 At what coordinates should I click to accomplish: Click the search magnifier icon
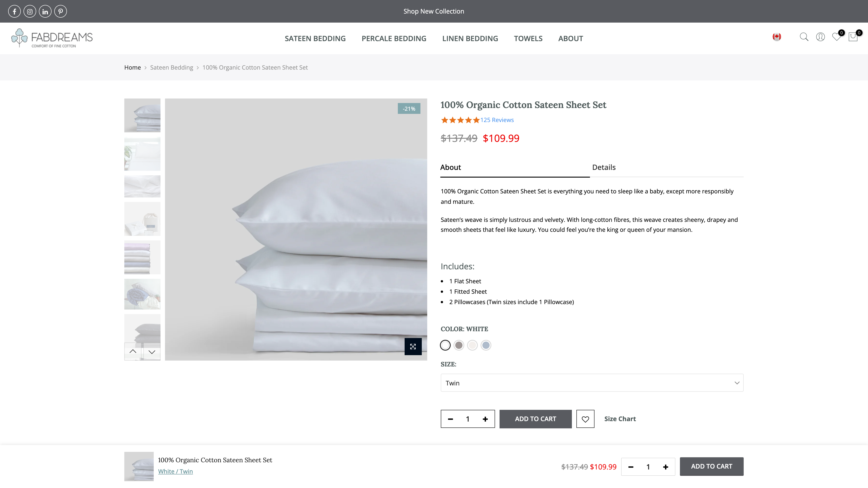(x=804, y=37)
